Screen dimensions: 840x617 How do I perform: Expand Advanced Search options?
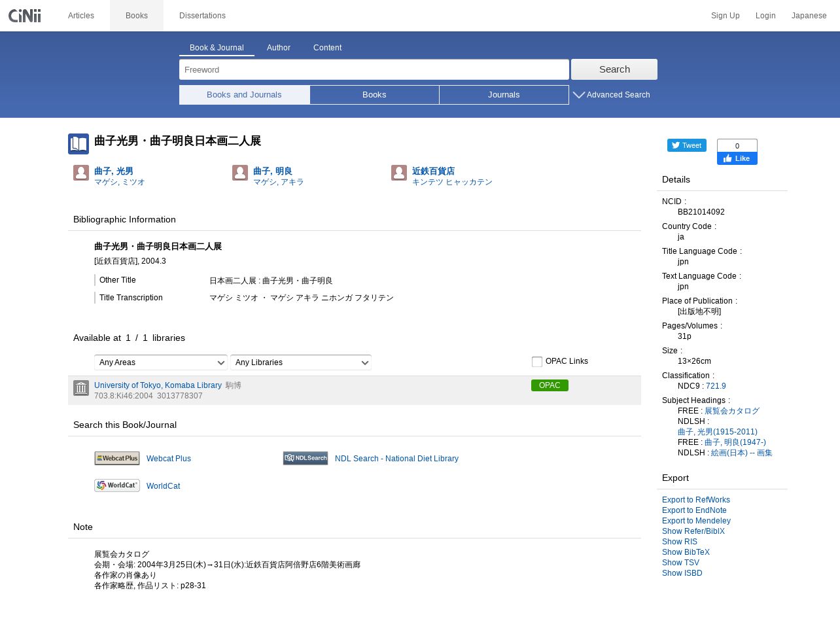618,95
